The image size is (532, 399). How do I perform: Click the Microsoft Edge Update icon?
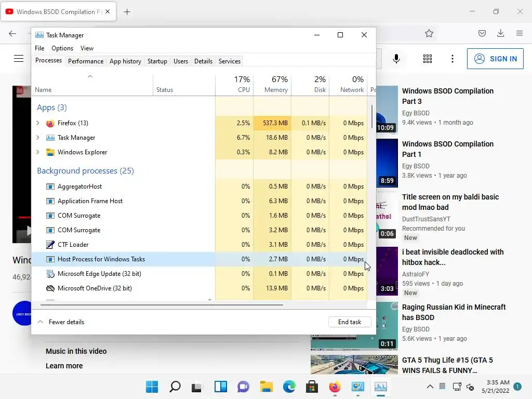[x=50, y=274]
